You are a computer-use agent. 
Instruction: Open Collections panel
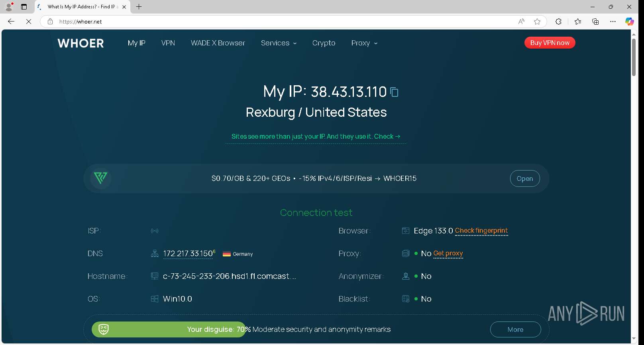coord(595,22)
